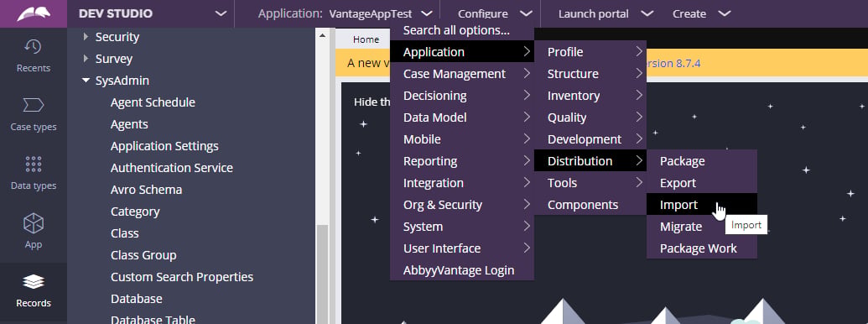The image size is (868, 324).
Task: Choose Import in Distribution submenu
Action: tap(701, 204)
